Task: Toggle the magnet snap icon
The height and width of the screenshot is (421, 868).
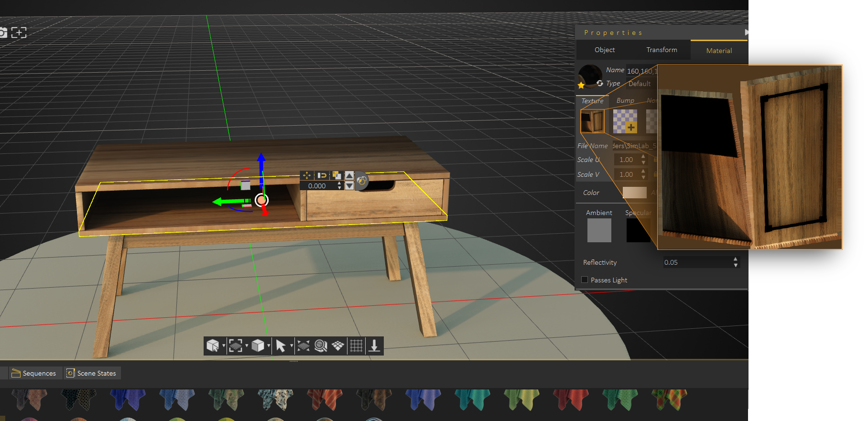Action: [322, 175]
